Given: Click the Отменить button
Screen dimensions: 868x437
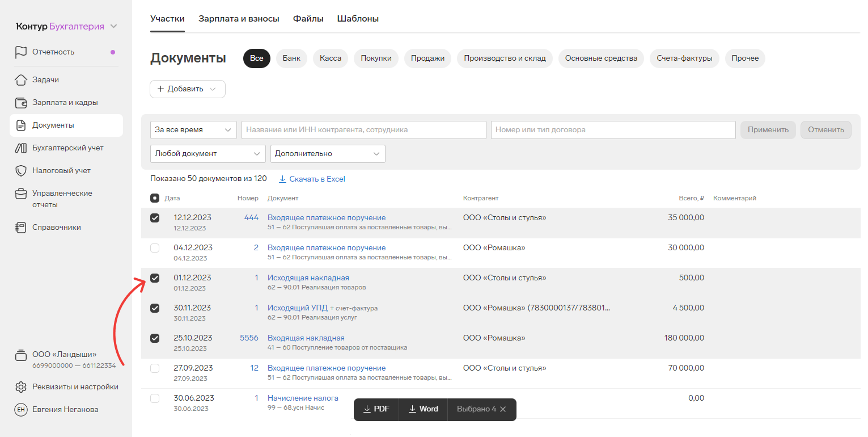Looking at the screenshot, I should point(826,130).
